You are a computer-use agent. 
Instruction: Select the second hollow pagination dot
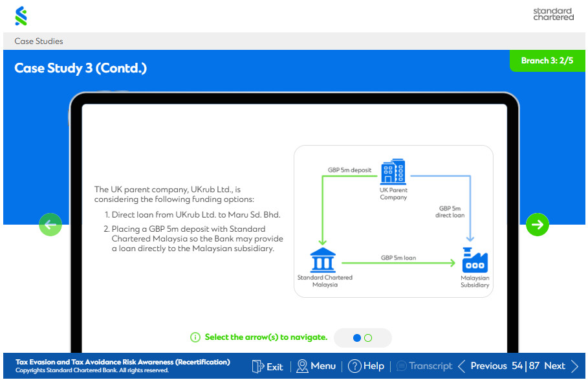(368, 338)
